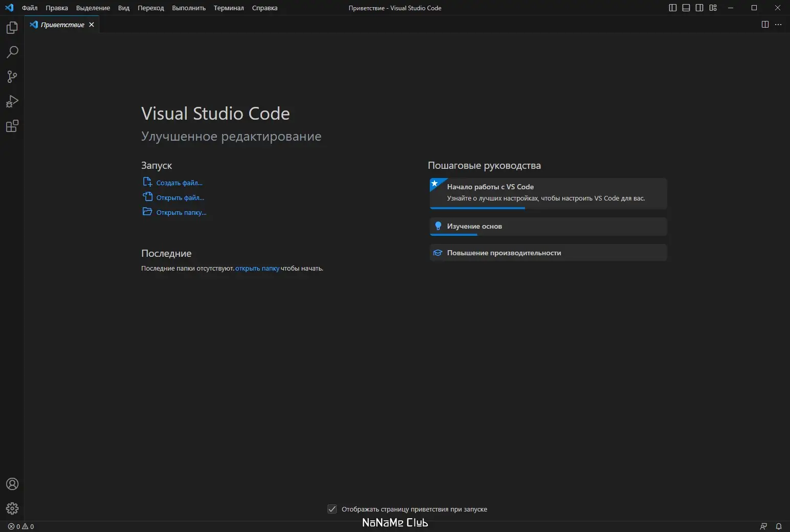Screen dimensions: 790x532
Task: Open the editor More Actions ellipsis menu
Action: [778, 25]
